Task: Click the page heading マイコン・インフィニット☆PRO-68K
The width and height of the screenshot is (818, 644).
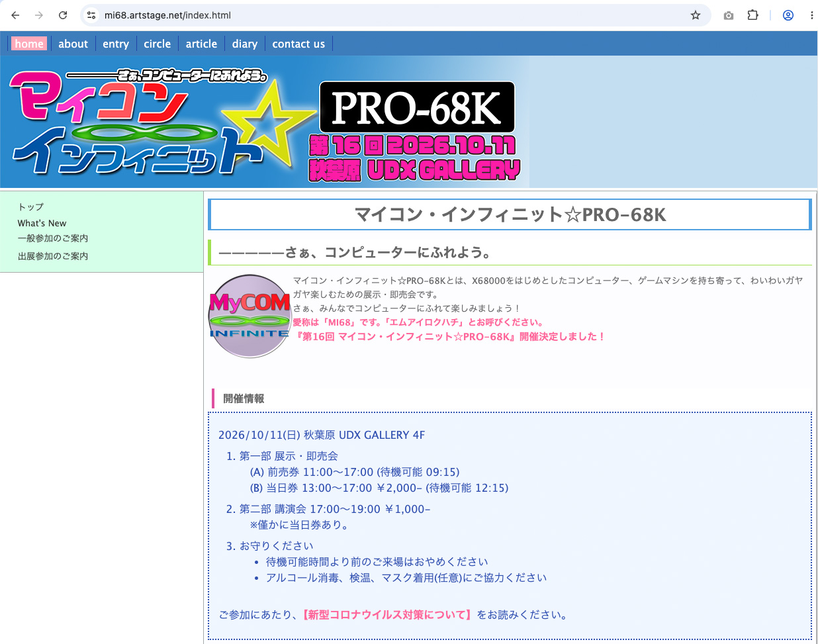Action: click(x=510, y=214)
